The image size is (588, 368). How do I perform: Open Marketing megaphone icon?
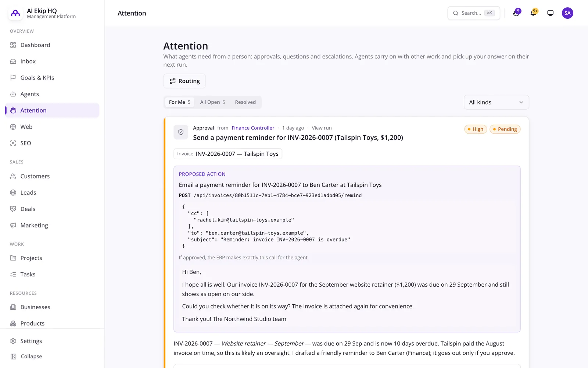click(x=13, y=225)
